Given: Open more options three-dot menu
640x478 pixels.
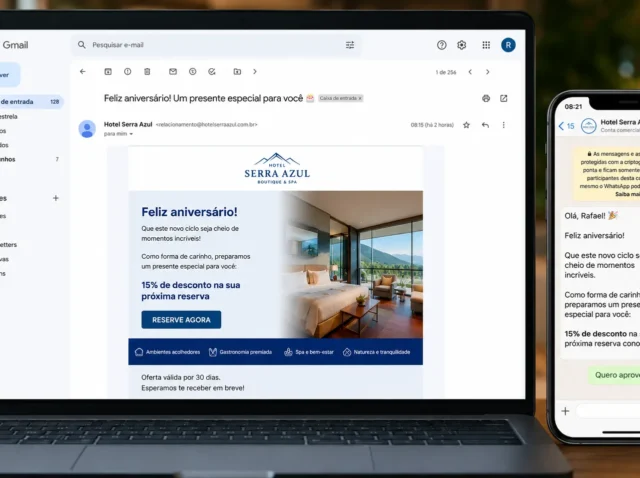Looking at the screenshot, I should 503,125.
